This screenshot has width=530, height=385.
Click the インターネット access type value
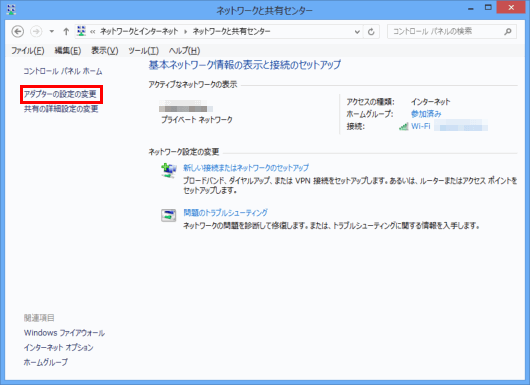click(431, 102)
